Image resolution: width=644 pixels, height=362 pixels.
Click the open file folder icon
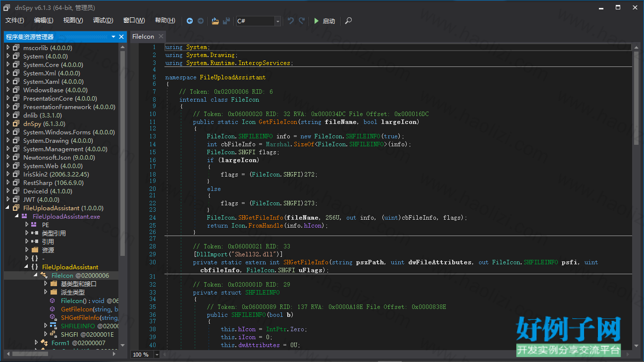pos(215,21)
